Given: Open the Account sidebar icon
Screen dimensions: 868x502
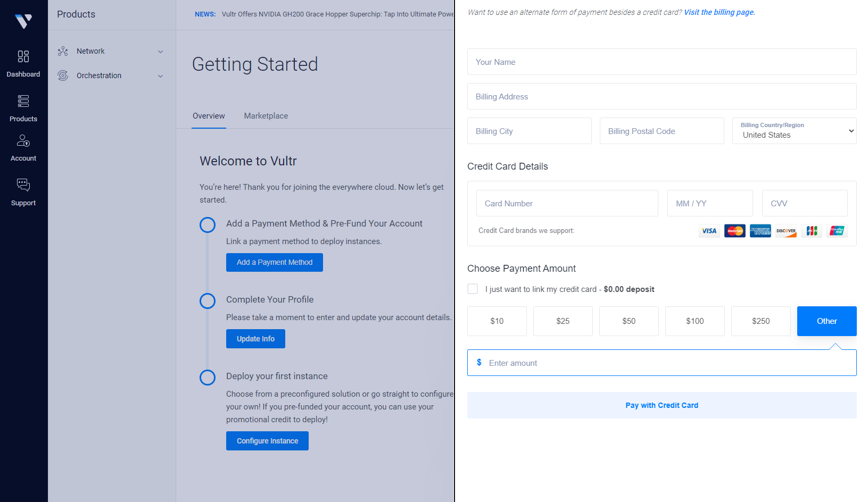Looking at the screenshot, I should 23,140.
